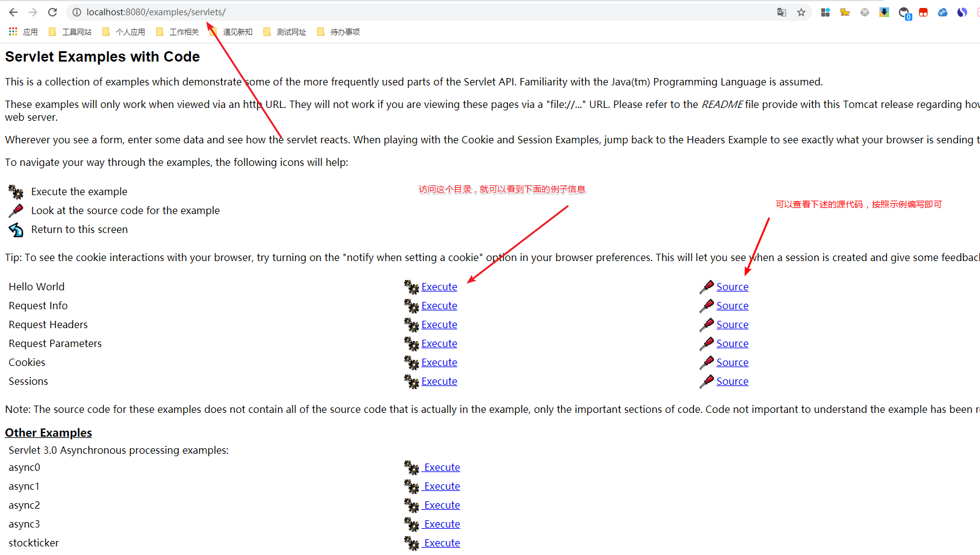Open the 个人应用 bookmark folder

pyautogui.click(x=124, y=32)
